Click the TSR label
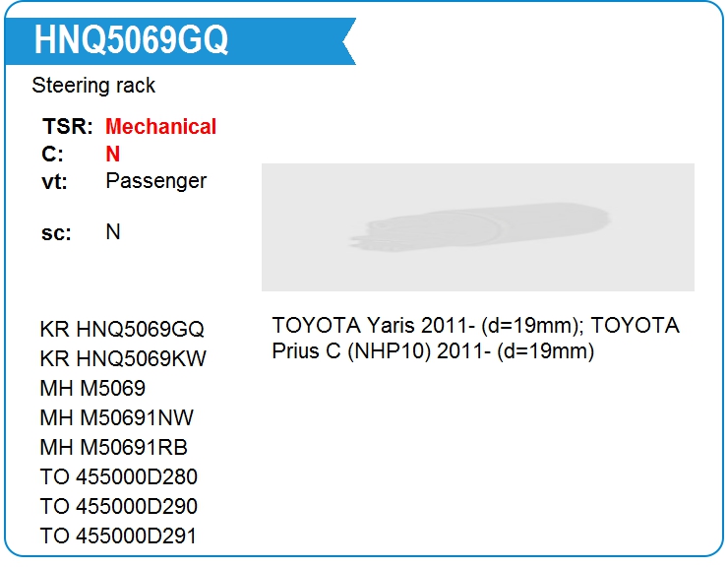 coord(67,126)
